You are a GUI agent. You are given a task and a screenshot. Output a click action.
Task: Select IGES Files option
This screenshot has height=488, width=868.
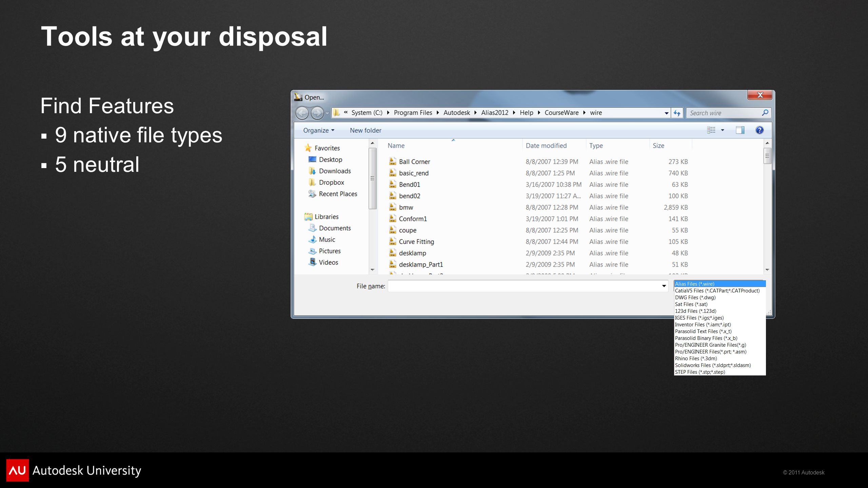point(720,318)
